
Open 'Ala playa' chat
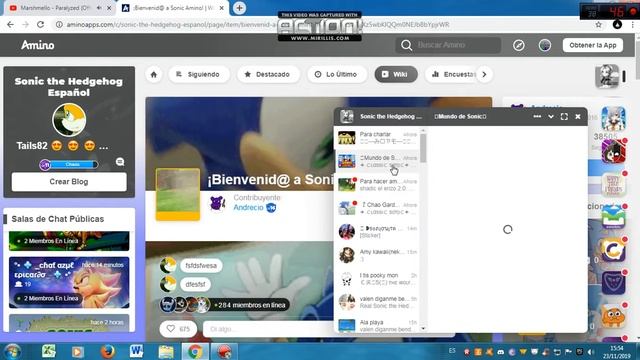(x=376, y=325)
